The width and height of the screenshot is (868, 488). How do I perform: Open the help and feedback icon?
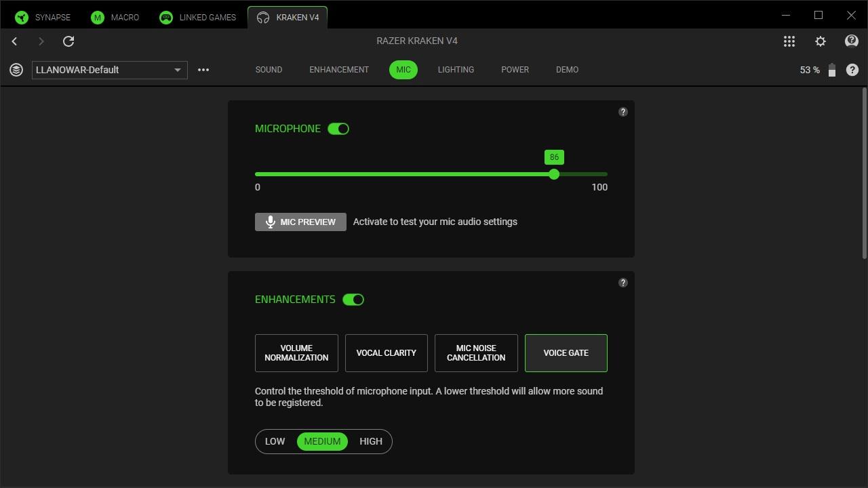coord(852,41)
